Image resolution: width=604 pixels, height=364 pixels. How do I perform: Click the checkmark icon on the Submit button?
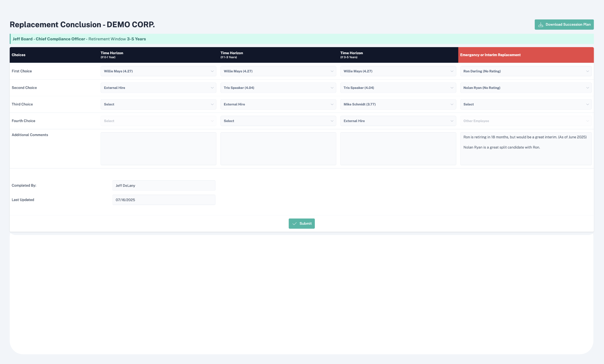tap(294, 224)
